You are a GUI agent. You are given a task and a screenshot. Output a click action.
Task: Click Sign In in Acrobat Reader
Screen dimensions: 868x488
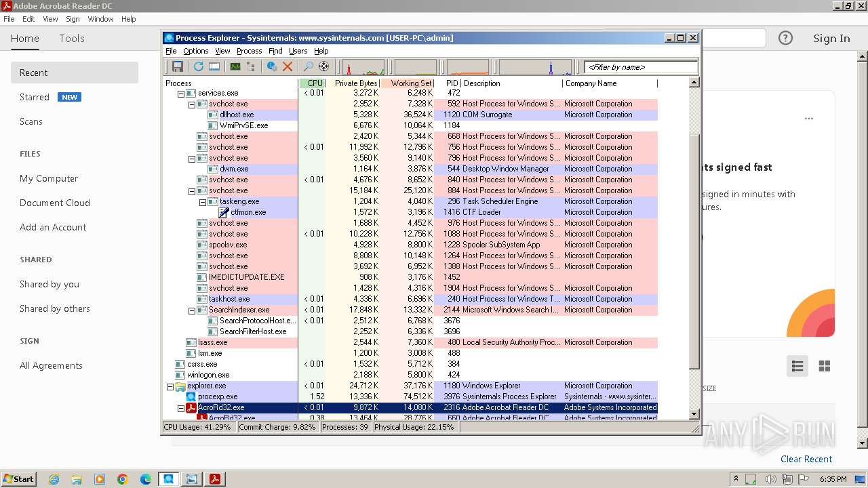pyautogui.click(x=831, y=38)
